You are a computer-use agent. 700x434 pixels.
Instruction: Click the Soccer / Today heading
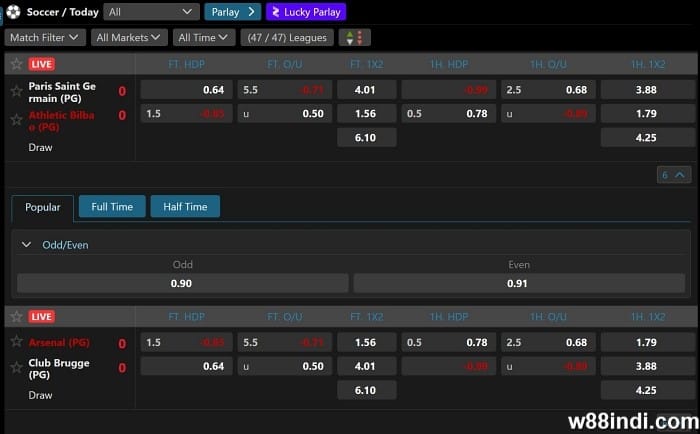click(62, 12)
